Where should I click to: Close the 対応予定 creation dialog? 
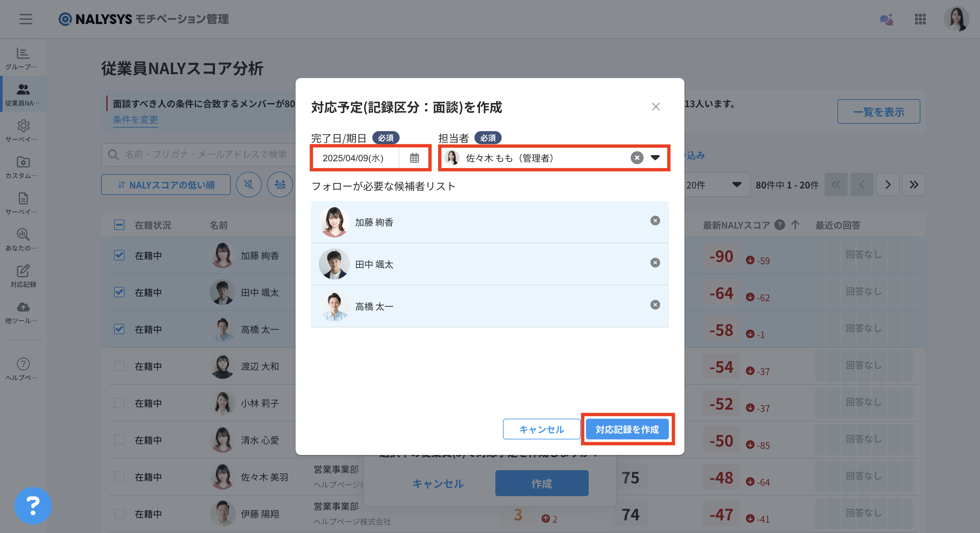656,107
